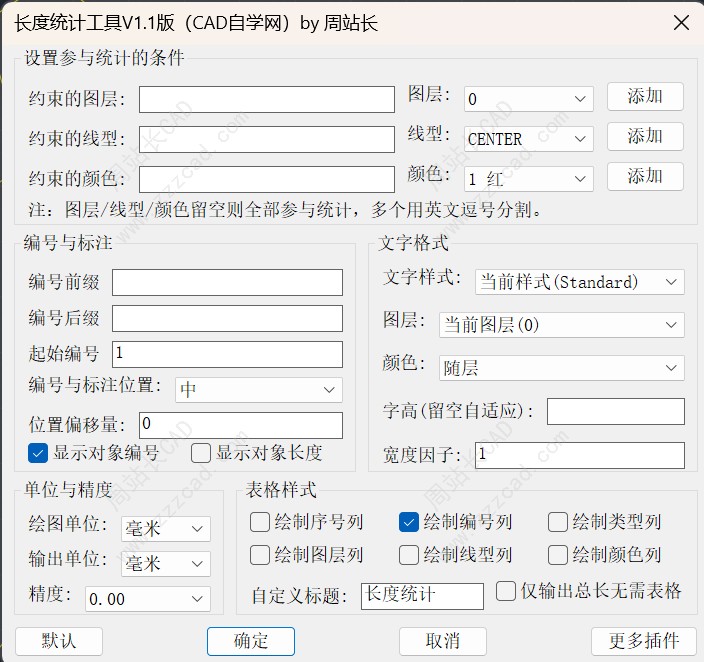Enable the 显示对象长度 checkbox
704x662 pixels.
[201, 453]
